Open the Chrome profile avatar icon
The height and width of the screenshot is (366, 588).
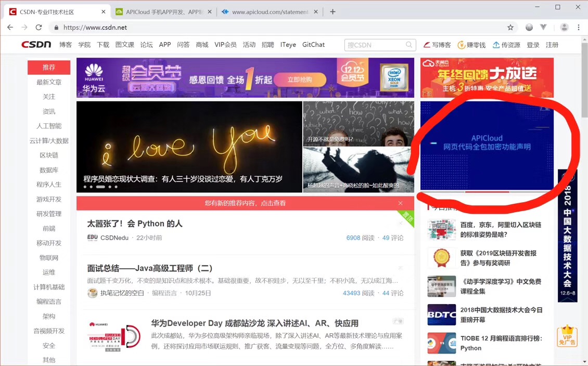tap(564, 28)
